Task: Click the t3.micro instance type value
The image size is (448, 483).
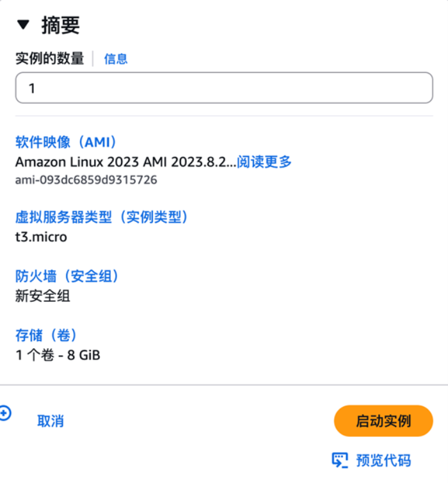Action: [x=41, y=237]
